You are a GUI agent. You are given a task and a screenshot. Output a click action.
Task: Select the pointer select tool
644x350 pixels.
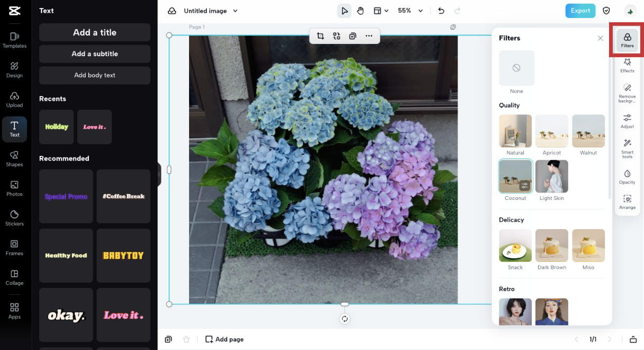click(345, 11)
